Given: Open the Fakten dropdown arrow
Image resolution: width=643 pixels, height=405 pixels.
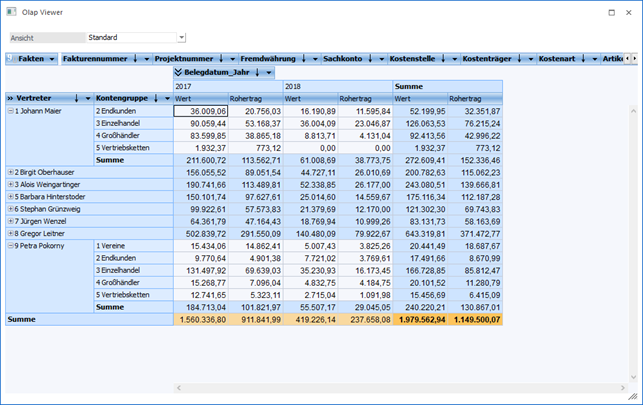Looking at the screenshot, I should pos(53,60).
